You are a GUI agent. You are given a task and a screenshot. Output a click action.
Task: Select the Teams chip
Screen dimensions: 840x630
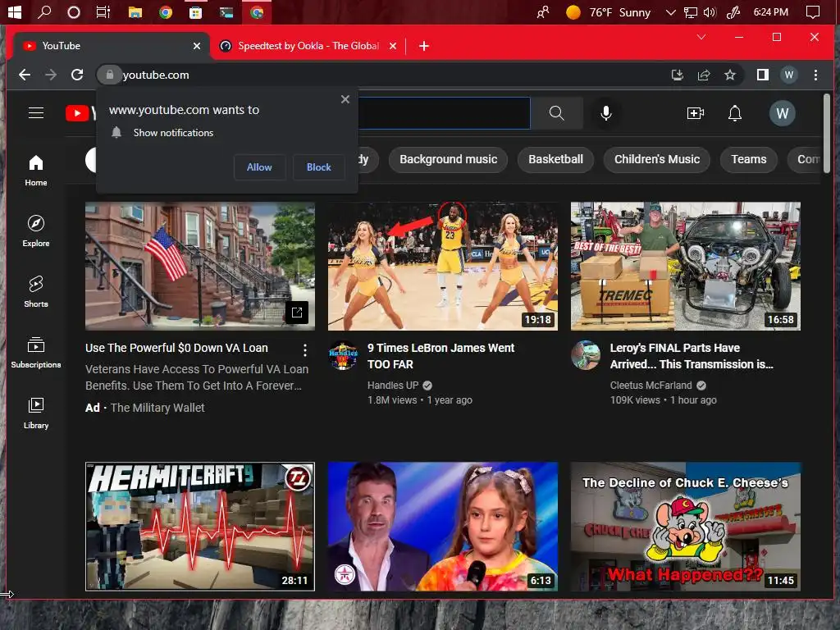coord(748,160)
